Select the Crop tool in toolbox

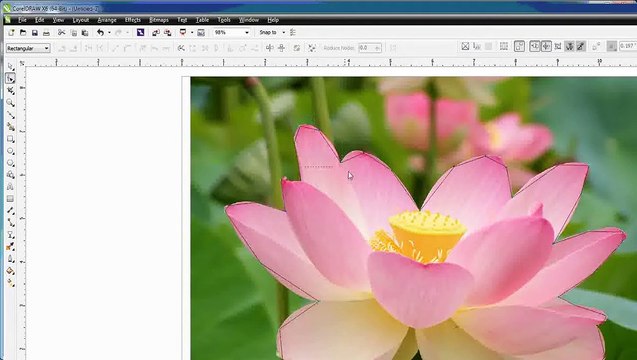pyautogui.click(x=11, y=91)
